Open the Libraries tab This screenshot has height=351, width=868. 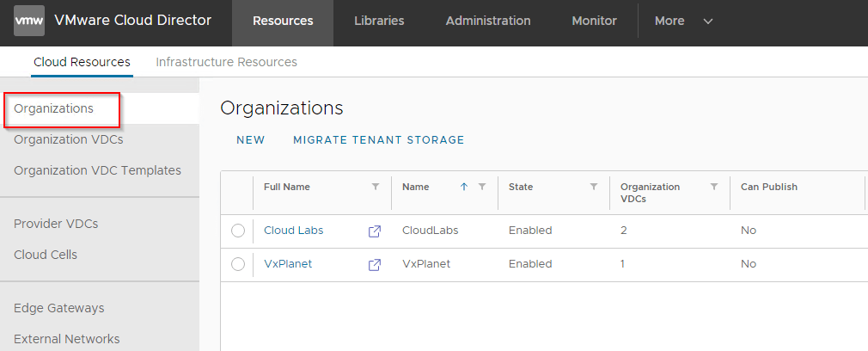[x=379, y=22]
